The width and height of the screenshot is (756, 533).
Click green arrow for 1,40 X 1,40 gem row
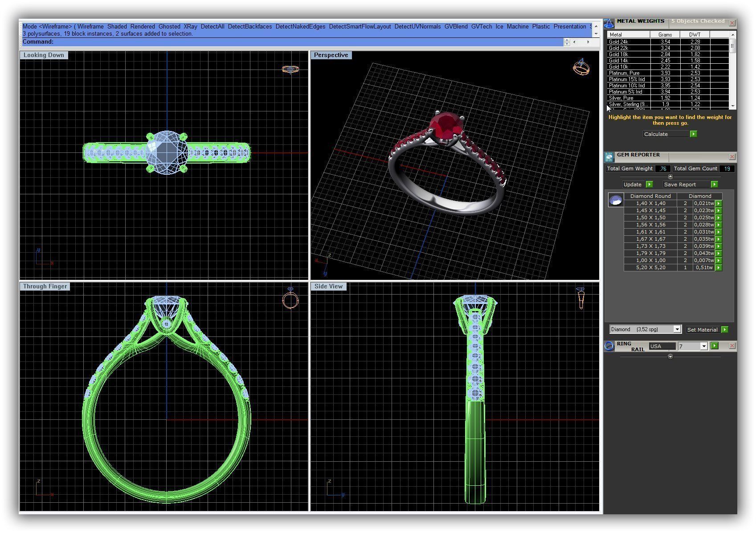click(x=719, y=203)
